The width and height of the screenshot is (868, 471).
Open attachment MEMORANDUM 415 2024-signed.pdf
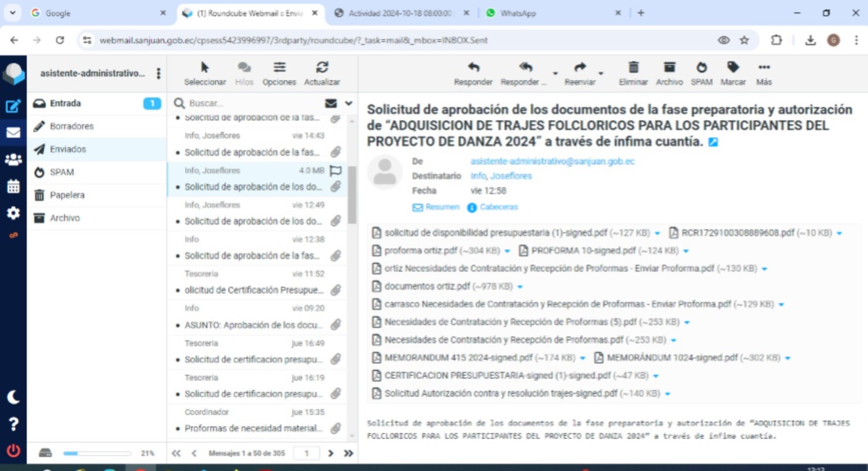(458, 358)
